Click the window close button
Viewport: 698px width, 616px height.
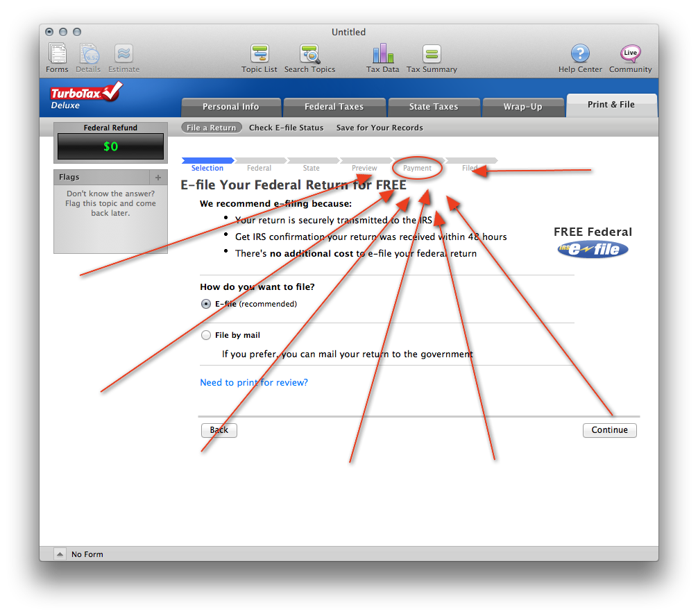pyautogui.click(x=49, y=32)
